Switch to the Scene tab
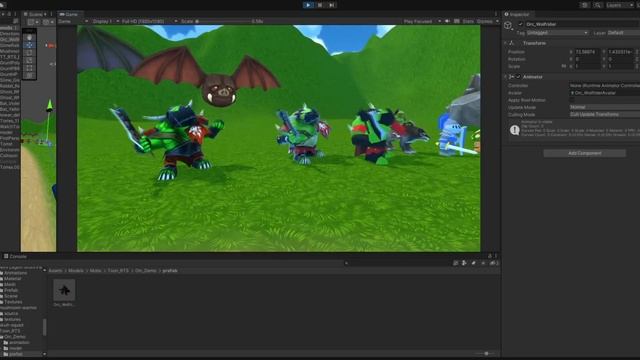The height and width of the screenshot is (360, 640). pos(35,14)
